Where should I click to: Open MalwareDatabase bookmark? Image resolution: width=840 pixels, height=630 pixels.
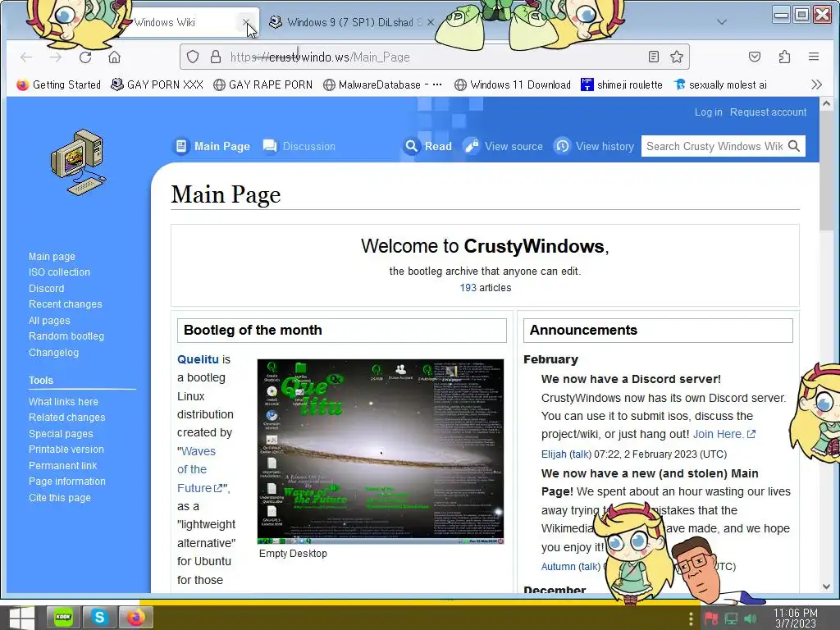pos(383,84)
